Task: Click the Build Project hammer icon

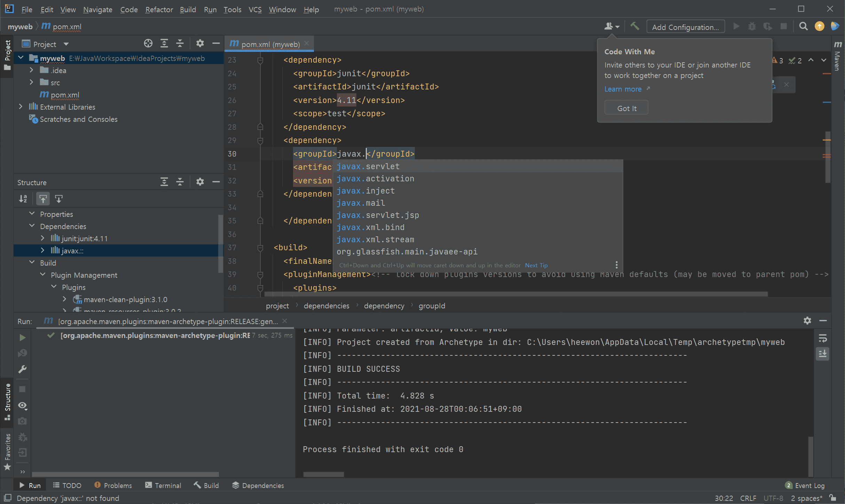Action: [635, 26]
